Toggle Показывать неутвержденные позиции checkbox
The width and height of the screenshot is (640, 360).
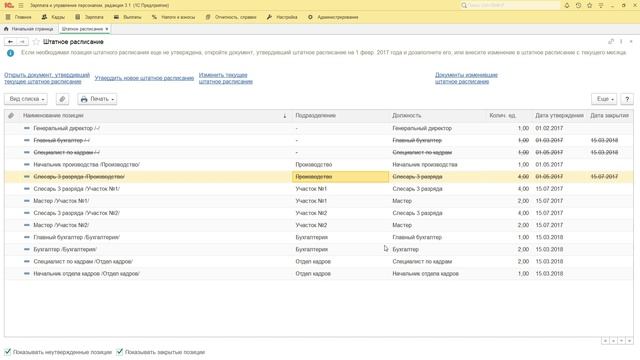8,351
